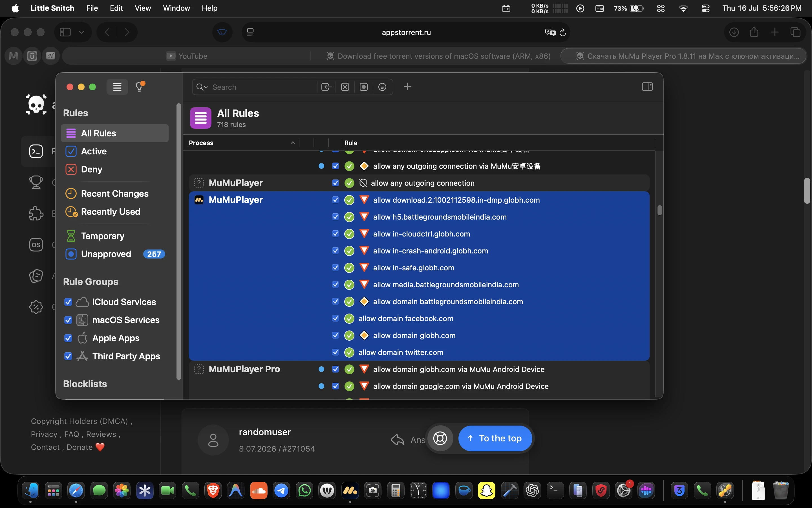Select Unapproved rules with 257 badge
This screenshot has width=812, height=508.
(x=114, y=254)
